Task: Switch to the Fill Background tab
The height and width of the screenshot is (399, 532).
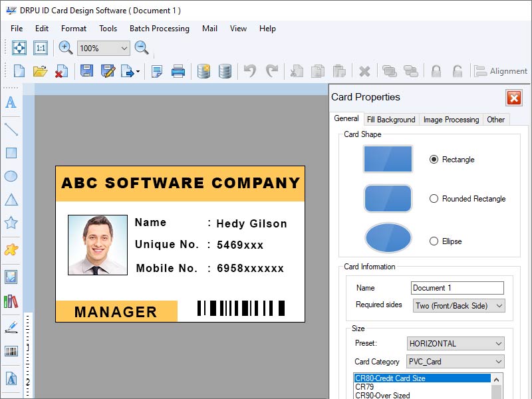Action: (391, 120)
